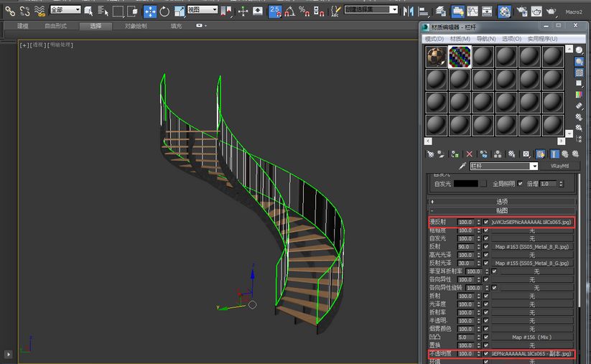The image size is (591, 364).
Task: Click the VRayMtl material type button
Action: tap(559, 166)
